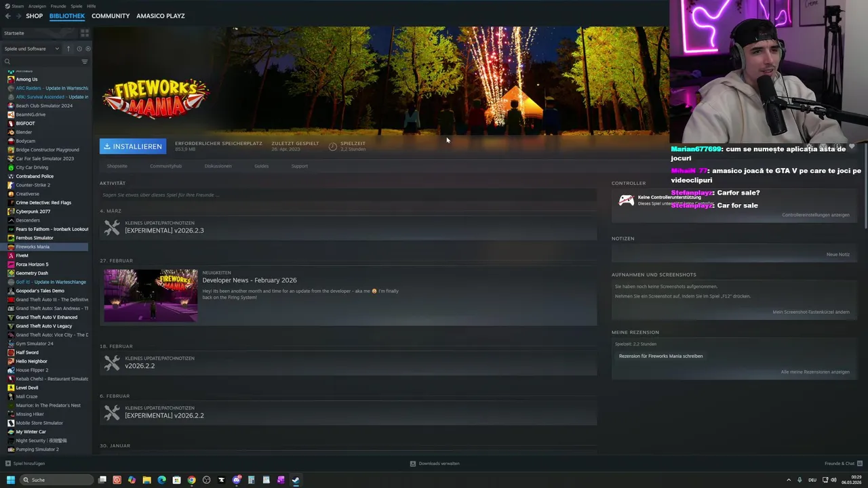Go to the SHOP tab
The width and height of the screenshot is (868, 488).
[x=34, y=16]
